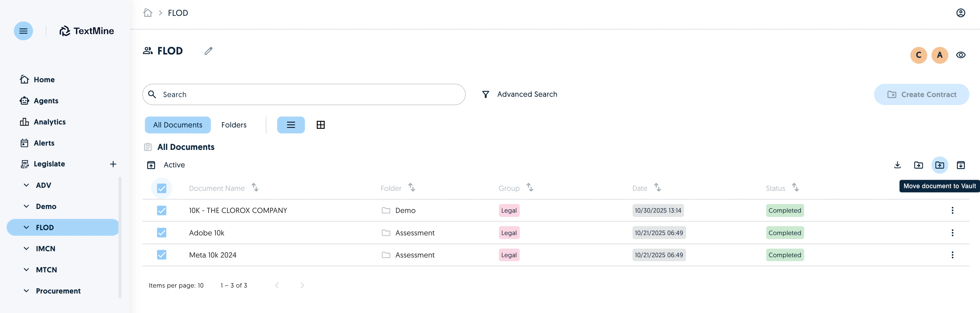Toggle the hamburger menu button
The image size is (980, 313).
tap(23, 31)
